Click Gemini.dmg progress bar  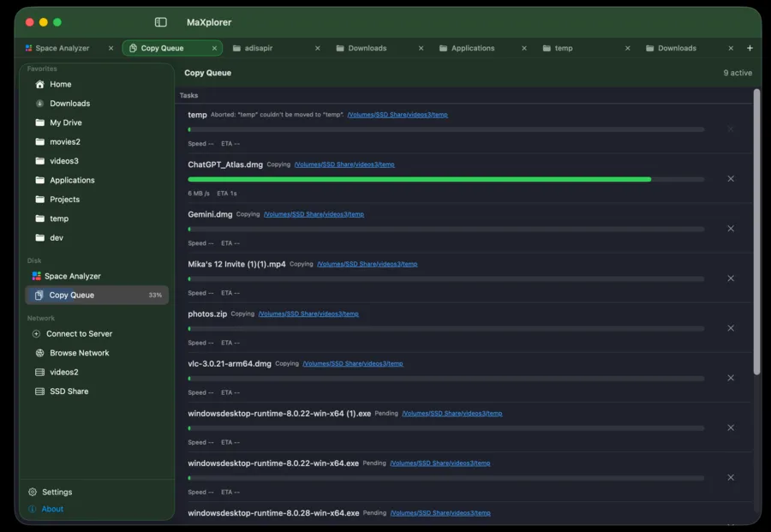point(446,229)
